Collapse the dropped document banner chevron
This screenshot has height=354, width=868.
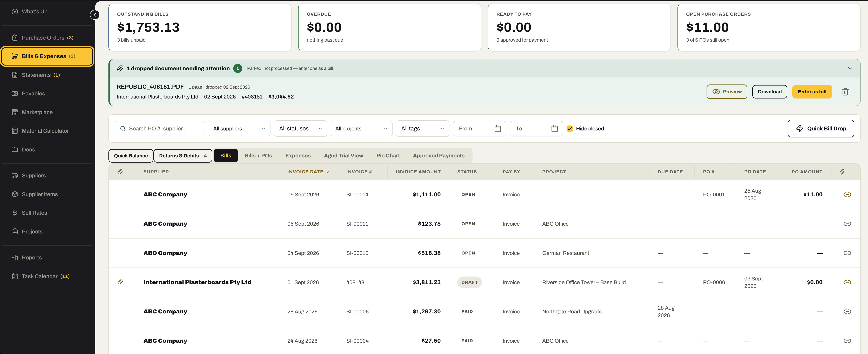(x=850, y=68)
